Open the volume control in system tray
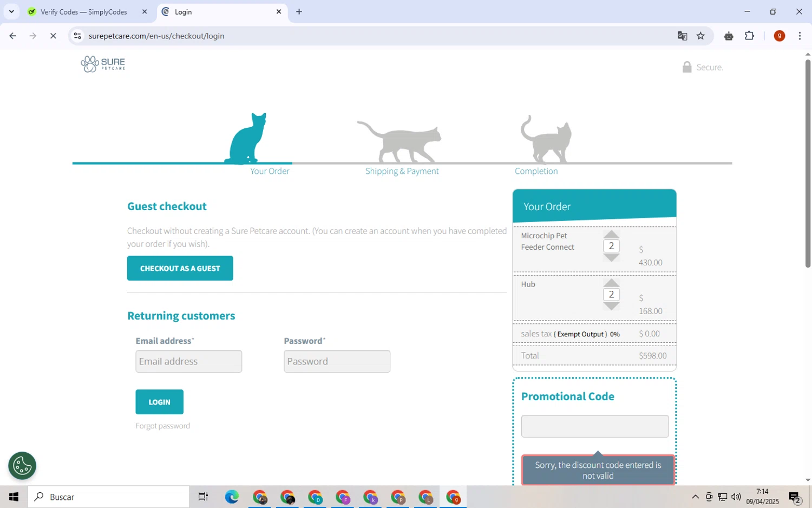812x508 pixels. (736, 497)
